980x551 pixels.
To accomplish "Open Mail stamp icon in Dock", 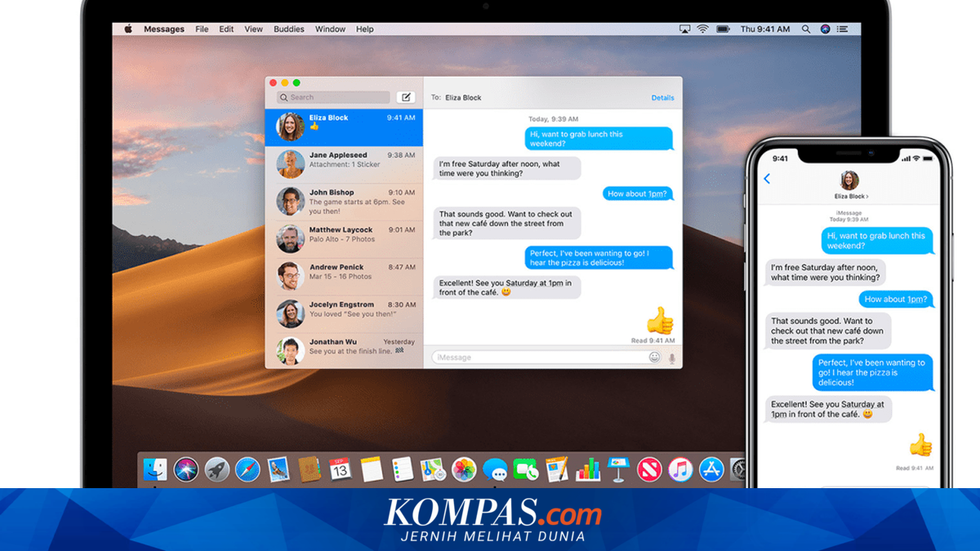I will 278,469.
